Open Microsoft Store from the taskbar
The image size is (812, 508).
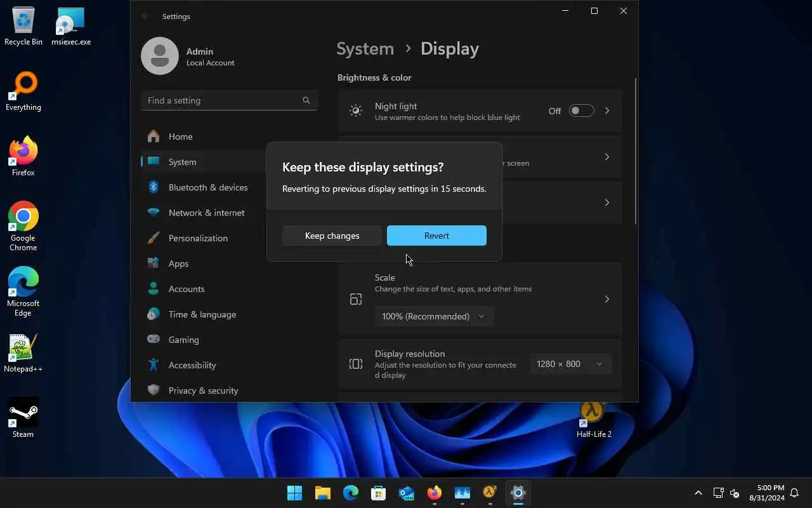pyautogui.click(x=379, y=493)
